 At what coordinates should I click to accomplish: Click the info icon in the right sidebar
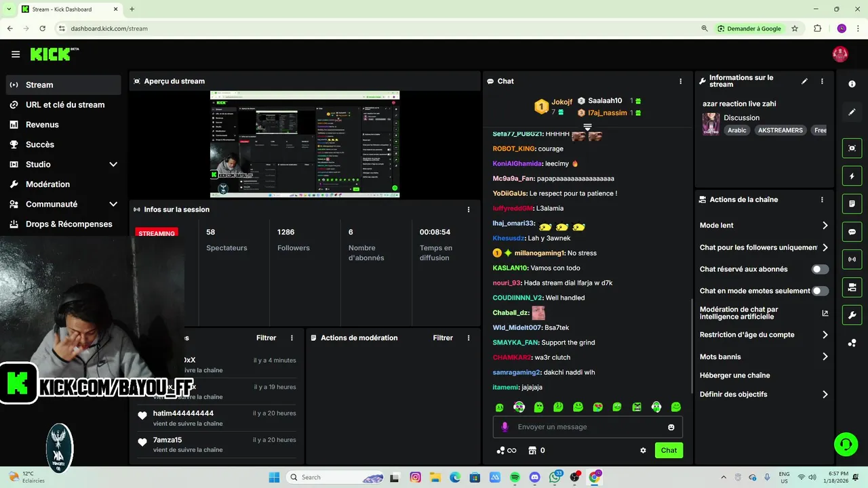click(852, 84)
